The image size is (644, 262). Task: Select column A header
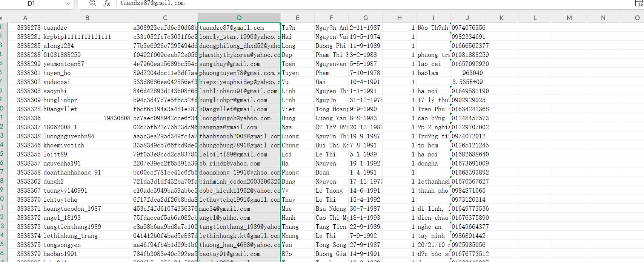(x=25, y=18)
